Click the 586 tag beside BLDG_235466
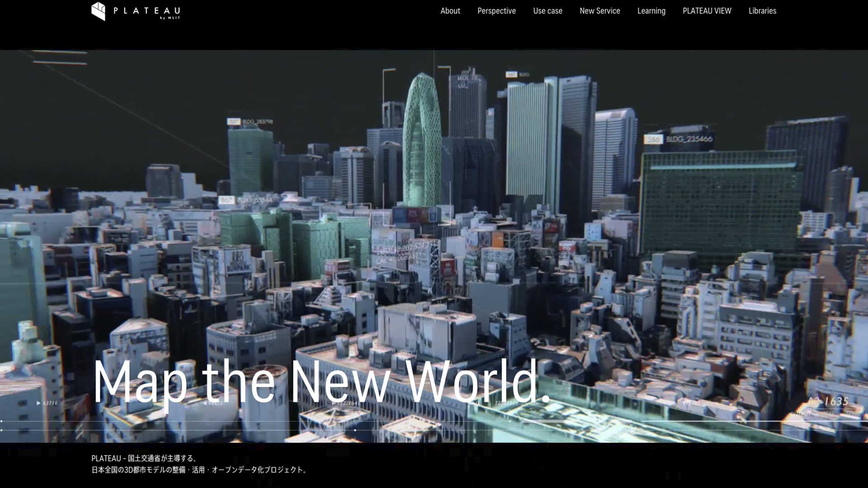 click(653, 139)
